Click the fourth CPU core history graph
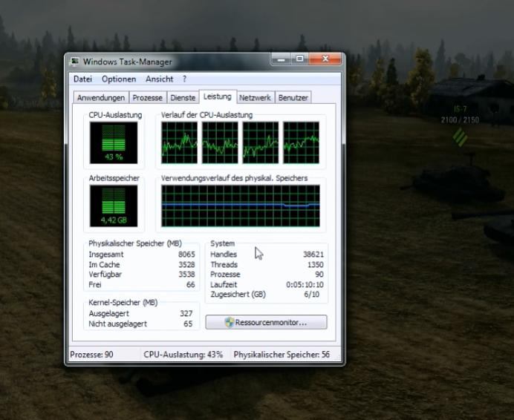This screenshot has width=514, height=420. click(x=302, y=142)
